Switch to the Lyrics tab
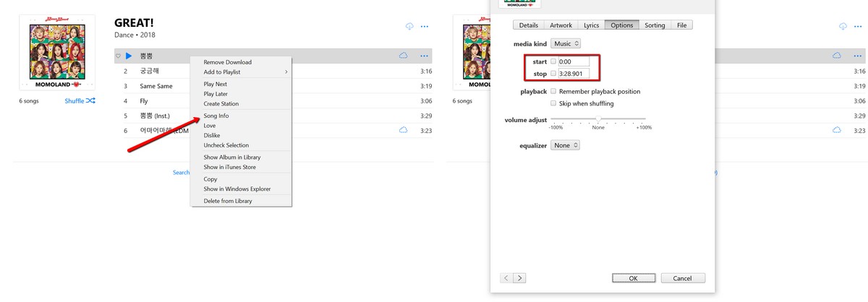 tap(592, 25)
